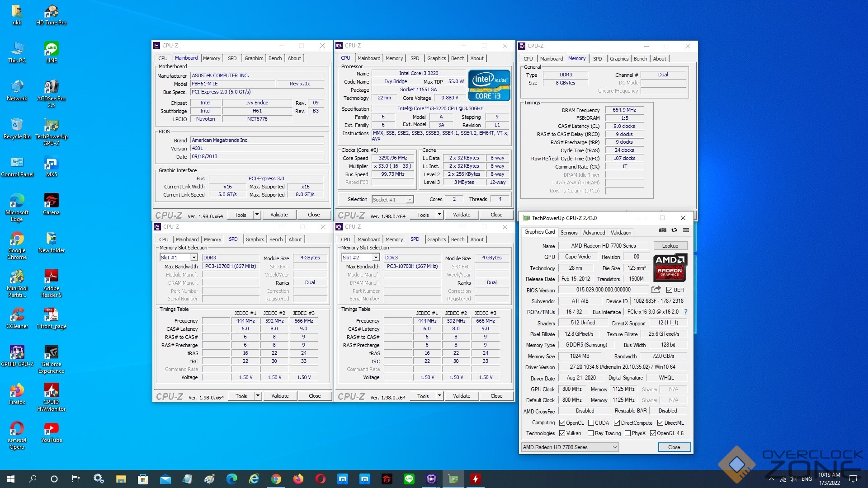Click Validate in the CPU tab window

point(461,215)
